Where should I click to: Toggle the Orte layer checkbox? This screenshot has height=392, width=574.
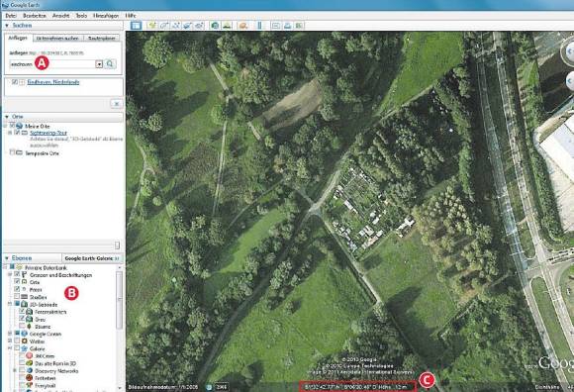pos(17,282)
